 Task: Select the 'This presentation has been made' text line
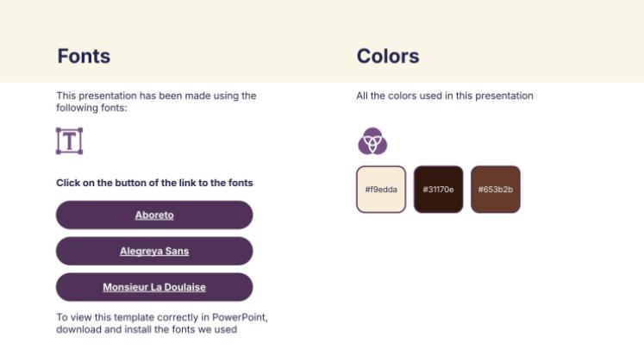[156, 96]
